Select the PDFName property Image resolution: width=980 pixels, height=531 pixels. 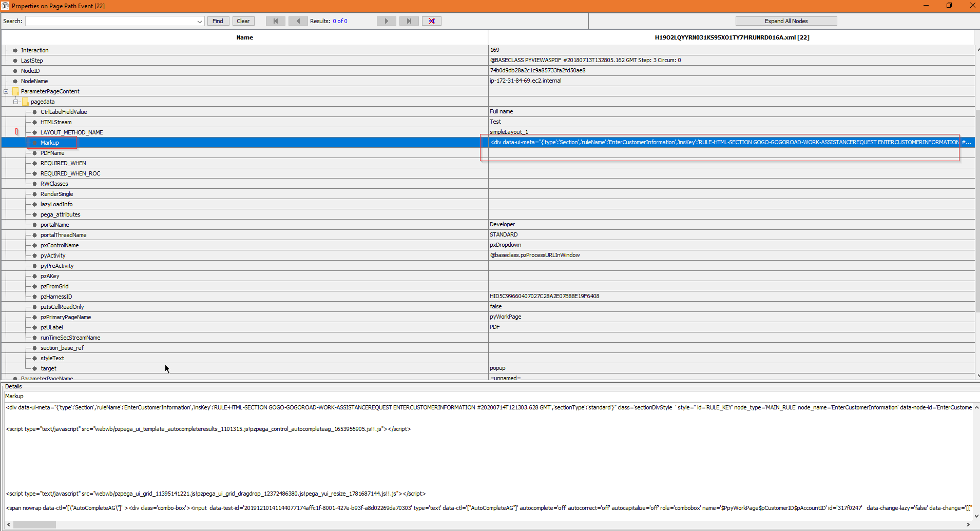(x=52, y=153)
